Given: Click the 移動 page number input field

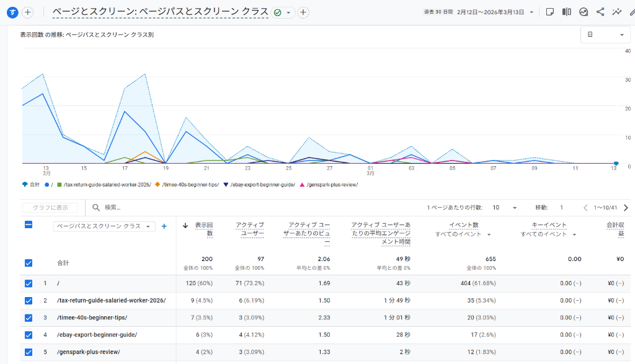Looking at the screenshot, I should [561, 206].
